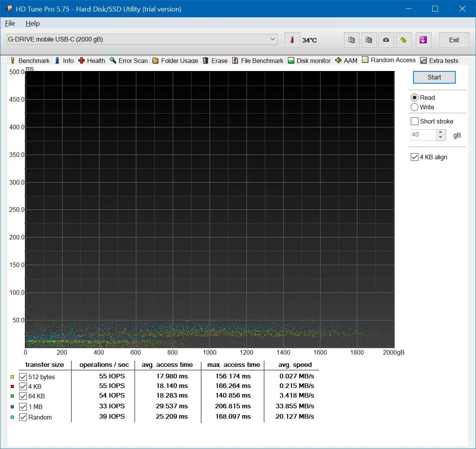Uncheck the 4 KB transfer size checkbox
The image size is (476, 449).
pyautogui.click(x=23, y=386)
